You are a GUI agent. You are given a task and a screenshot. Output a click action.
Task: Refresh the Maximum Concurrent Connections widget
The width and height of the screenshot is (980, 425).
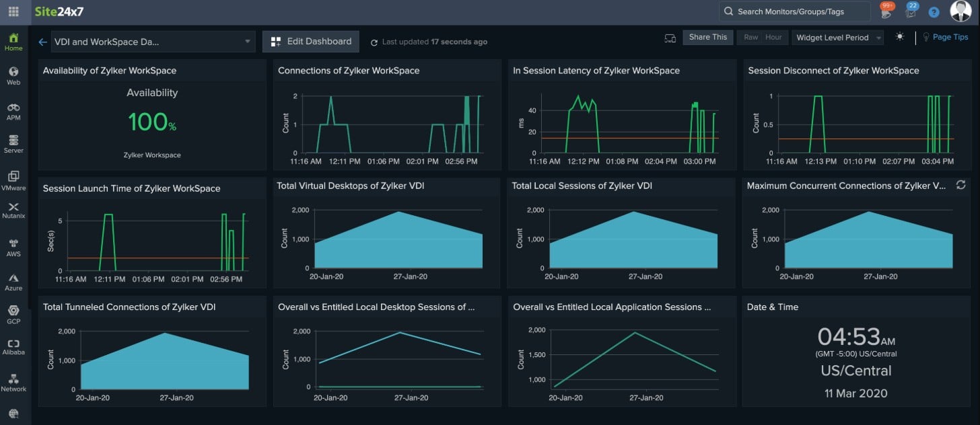(960, 185)
